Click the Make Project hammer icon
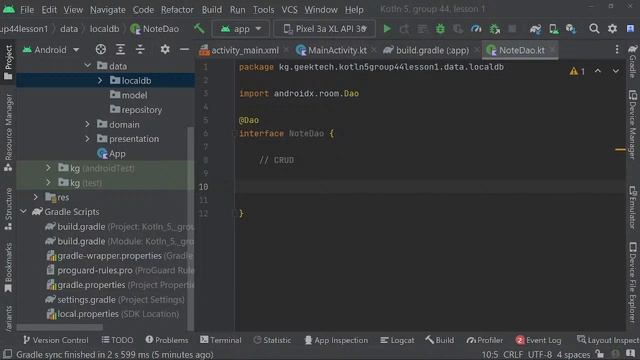640x360 pixels. [x=199, y=29]
